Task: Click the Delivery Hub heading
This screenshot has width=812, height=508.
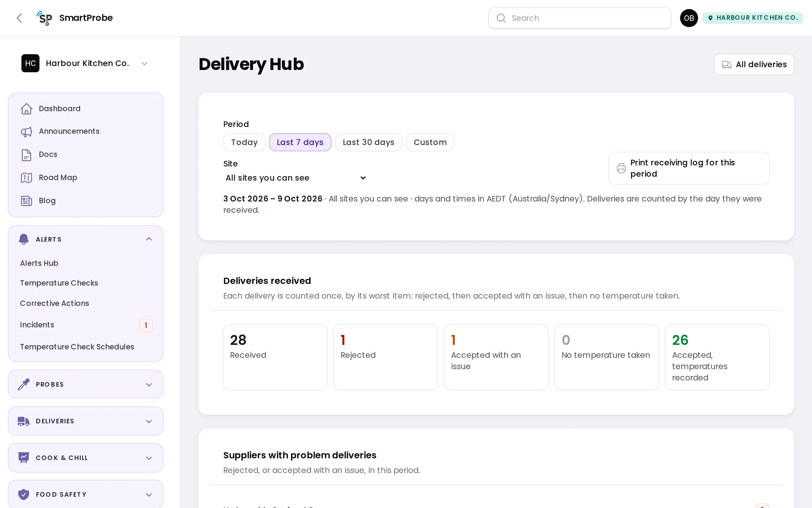Action: pos(251,64)
